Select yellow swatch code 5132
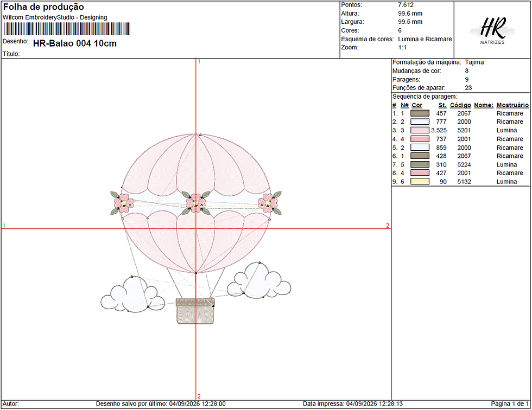This screenshot has width=532, height=410. [420, 181]
